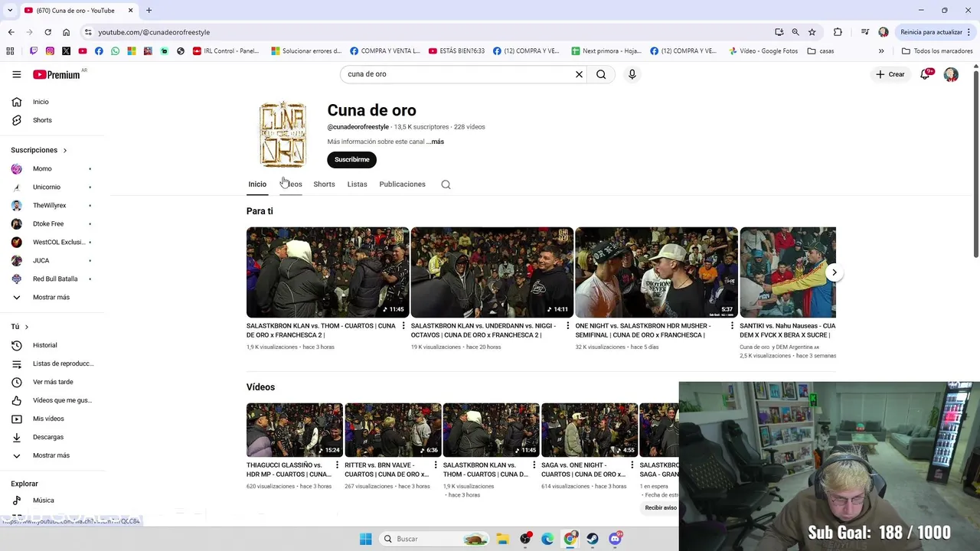
Task: Expand 'Mostrar más' under Tú section
Action: pyautogui.click(x=51, y=455)
